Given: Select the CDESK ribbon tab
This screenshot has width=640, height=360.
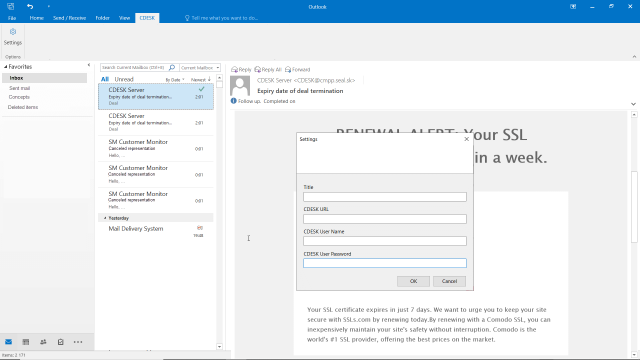Looking at the screenshot, I should [147, 18].
